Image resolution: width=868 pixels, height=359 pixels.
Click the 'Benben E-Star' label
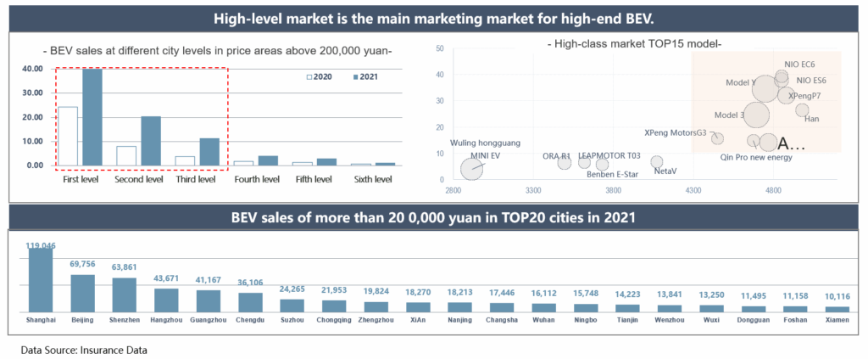[612, 175]
